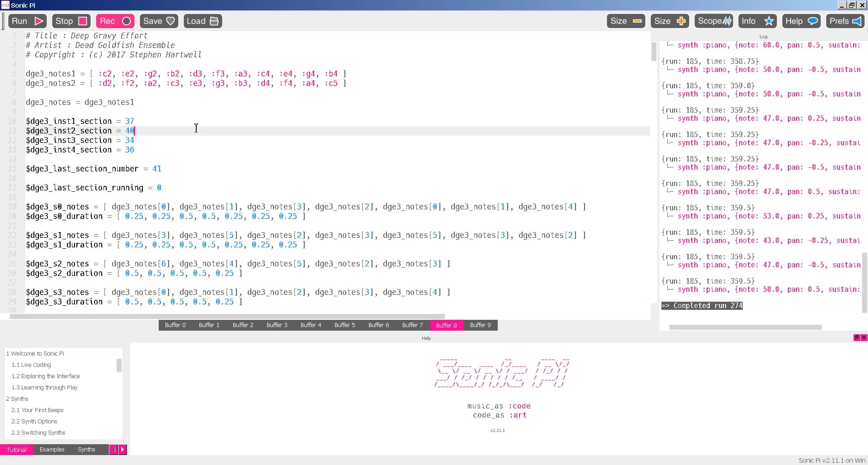
Task: Open the Synths help tab
Action: (86, 450)
